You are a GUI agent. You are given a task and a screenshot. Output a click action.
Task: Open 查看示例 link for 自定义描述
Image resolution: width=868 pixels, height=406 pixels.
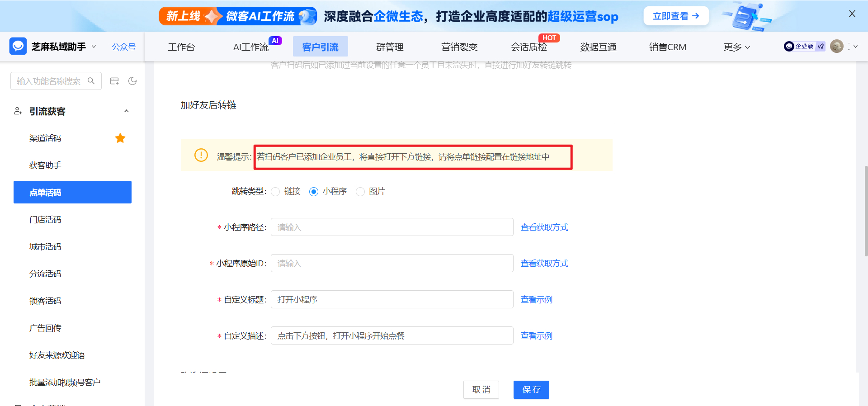point(537,335)
